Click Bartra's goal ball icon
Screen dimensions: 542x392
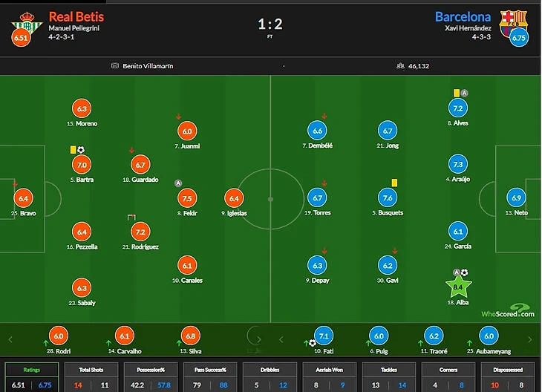(x=81, y=150)
